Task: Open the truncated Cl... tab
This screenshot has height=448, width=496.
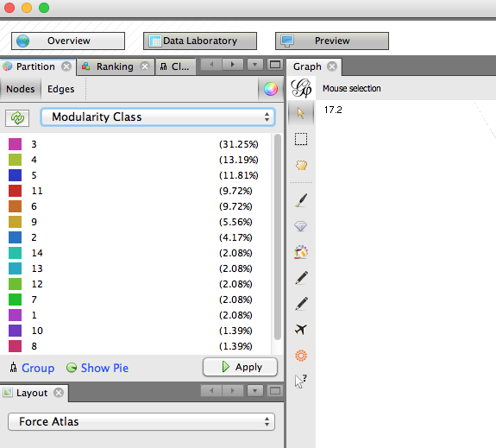Action: pyautogui.click(x=176, y=66)
